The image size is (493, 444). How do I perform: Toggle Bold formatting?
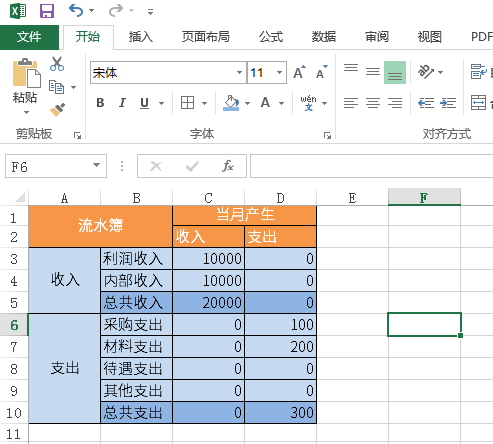100,103
